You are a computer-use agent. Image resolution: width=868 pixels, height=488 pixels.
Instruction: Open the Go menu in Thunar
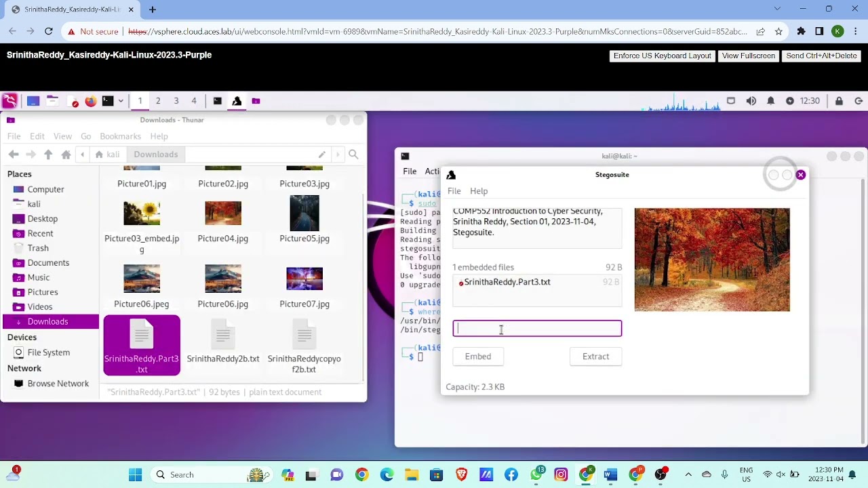85,136
